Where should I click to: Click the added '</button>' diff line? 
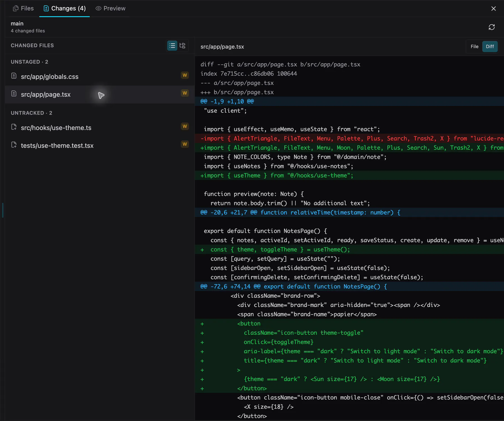tap(349, 388)
